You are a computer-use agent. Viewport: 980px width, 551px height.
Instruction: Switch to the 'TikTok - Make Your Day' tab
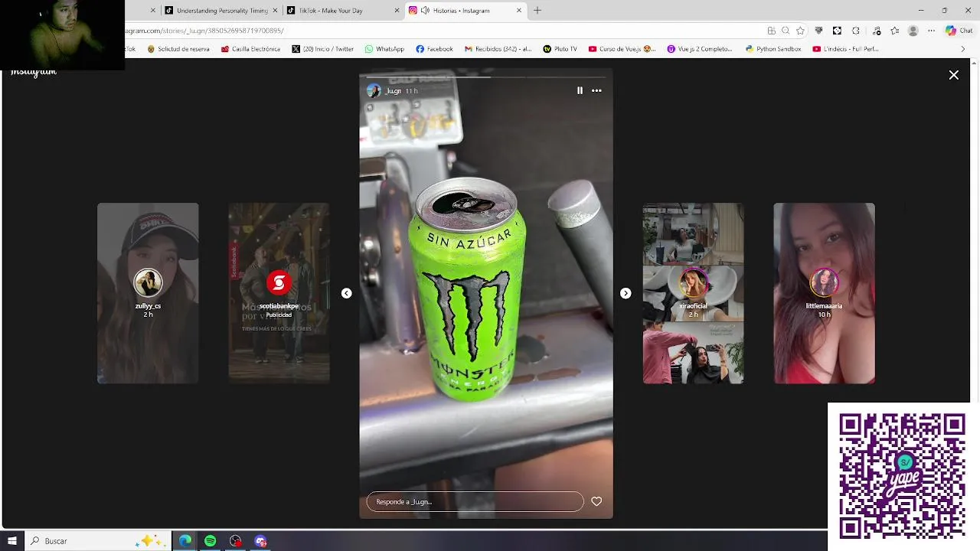pyautogui.click(x=343, y=11)
